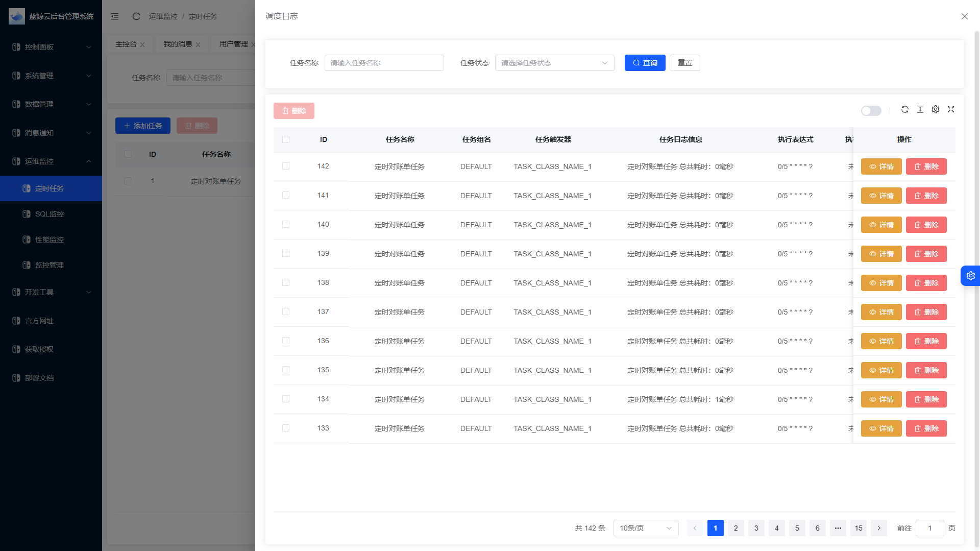Go to page 15 of logs

coord(858,528)
